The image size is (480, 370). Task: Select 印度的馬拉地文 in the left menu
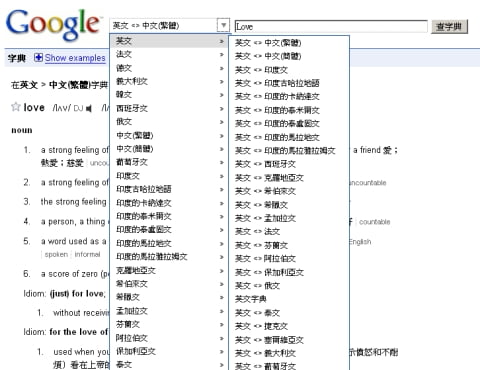(x=169, y=244)
